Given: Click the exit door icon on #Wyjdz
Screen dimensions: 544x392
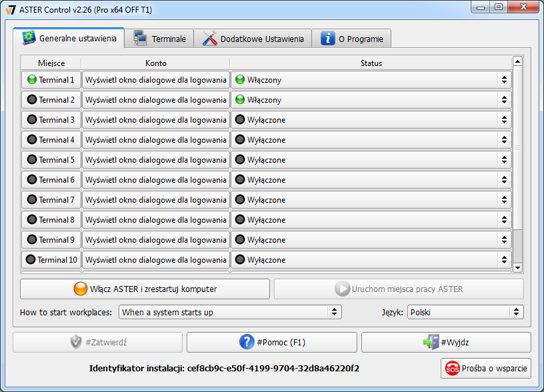Looking at the screenshot, I should tap(431, 342).
